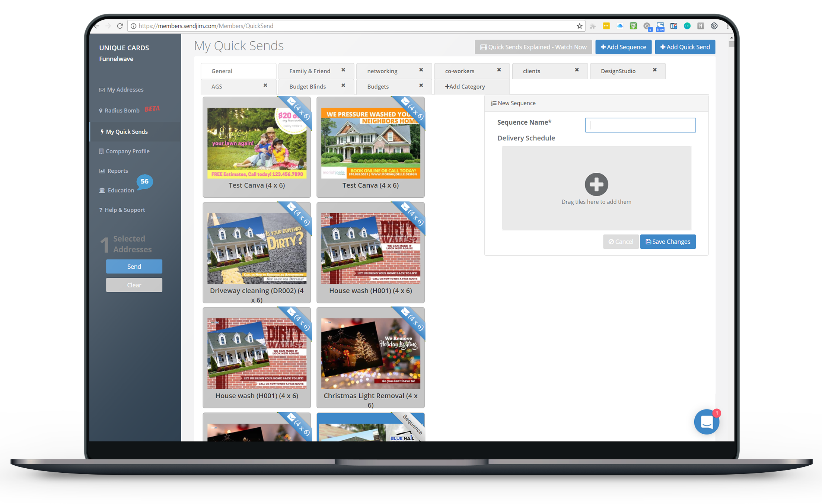Switch to the General category tab
Screen dimensions: 822x504
pyautogui.click(x=238, y=71)
